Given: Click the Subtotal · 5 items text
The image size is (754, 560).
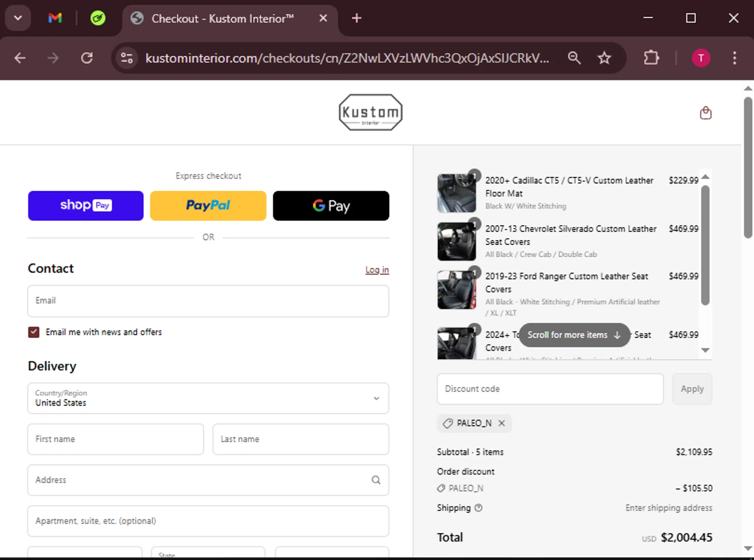Looking at the screenshot, I should [x=470, y=452].
